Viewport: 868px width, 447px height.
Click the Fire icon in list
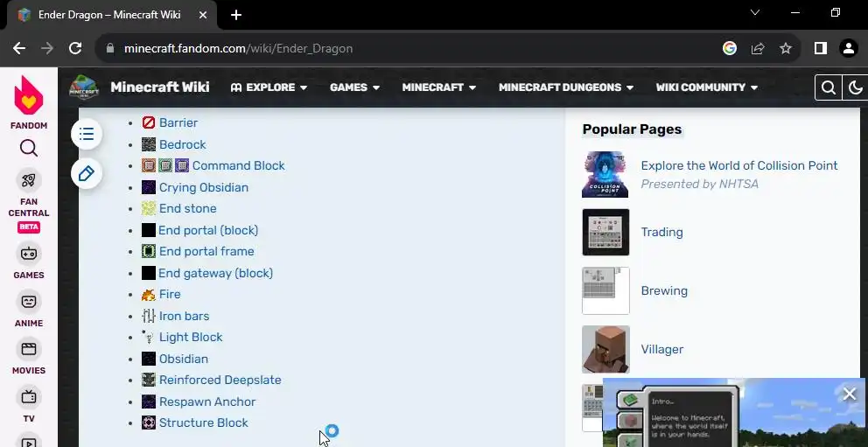point(149,295)
